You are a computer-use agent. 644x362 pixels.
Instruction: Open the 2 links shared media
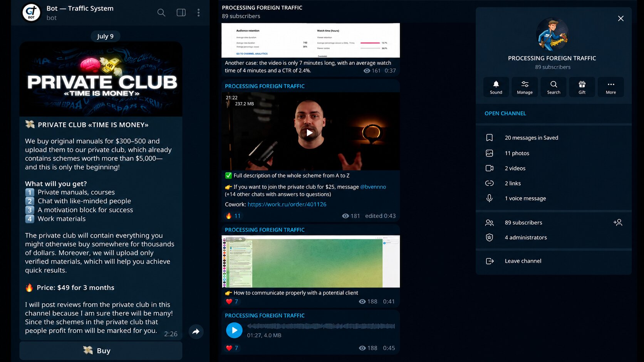click(x=553, y=183)
